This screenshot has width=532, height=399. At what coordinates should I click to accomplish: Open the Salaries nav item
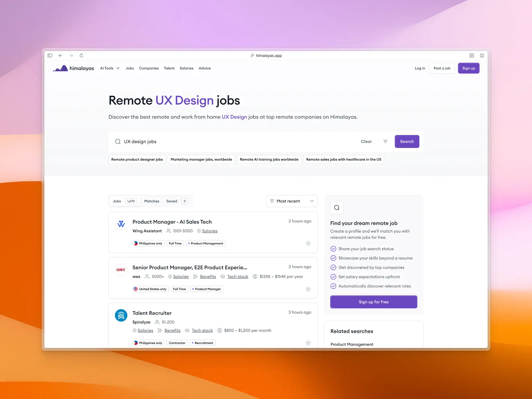(x=187, y=68)
